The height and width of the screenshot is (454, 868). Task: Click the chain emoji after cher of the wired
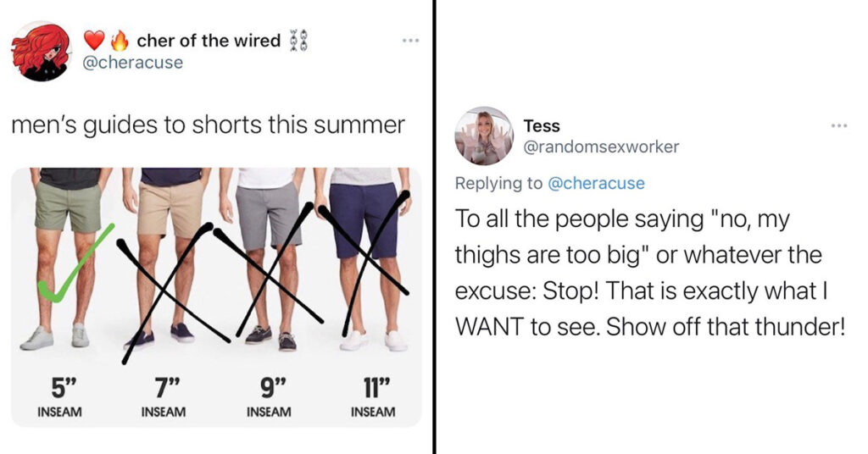[298, 41]
